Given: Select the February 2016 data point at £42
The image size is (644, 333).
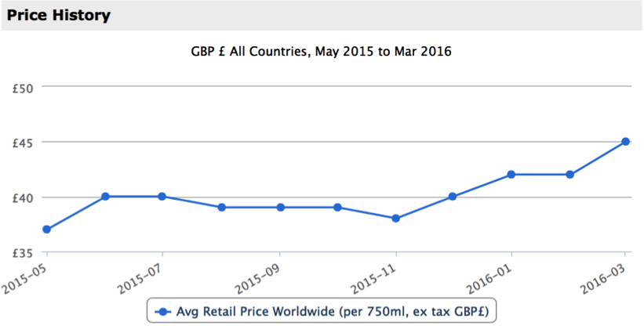Looking at the screenshot, I should pos(570,175).
